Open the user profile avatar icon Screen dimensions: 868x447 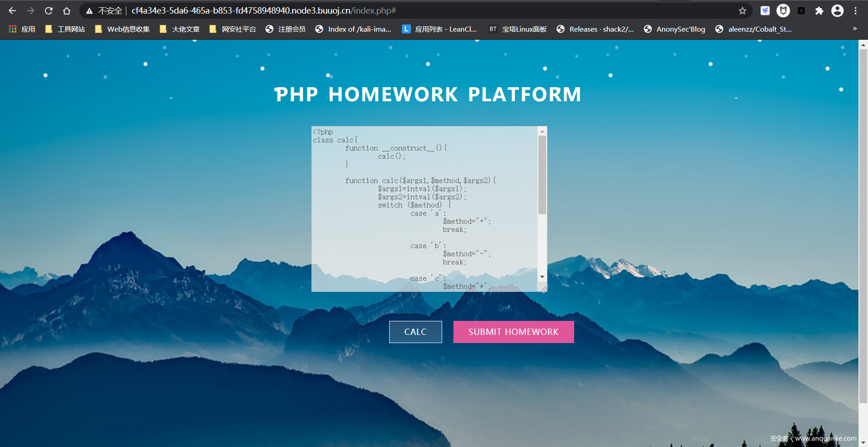pos(837,11)
